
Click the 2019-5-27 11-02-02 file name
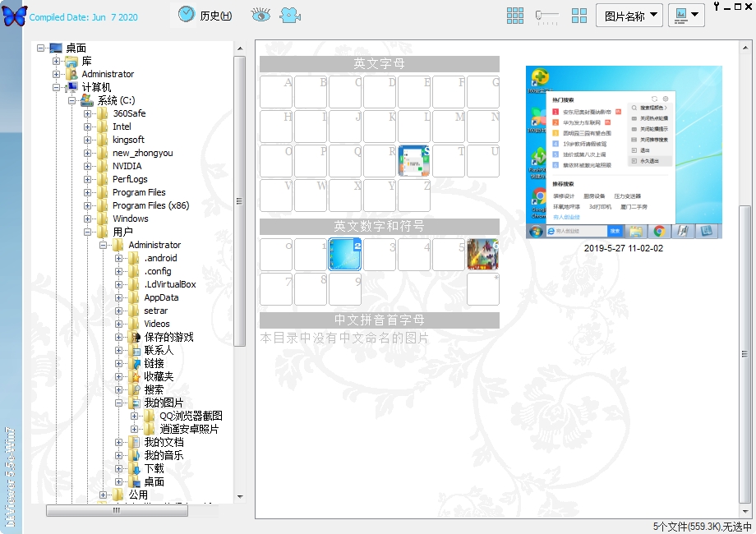[624, 249]
